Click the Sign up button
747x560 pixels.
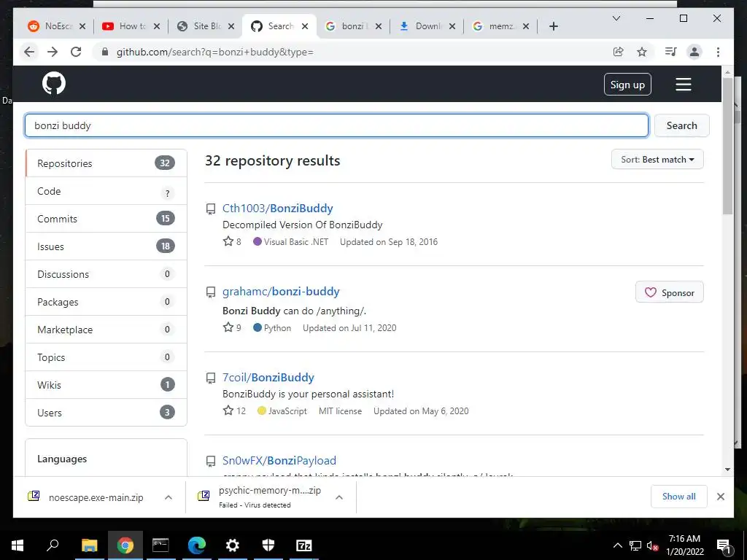pyautogui.click(x=627, y=85)
